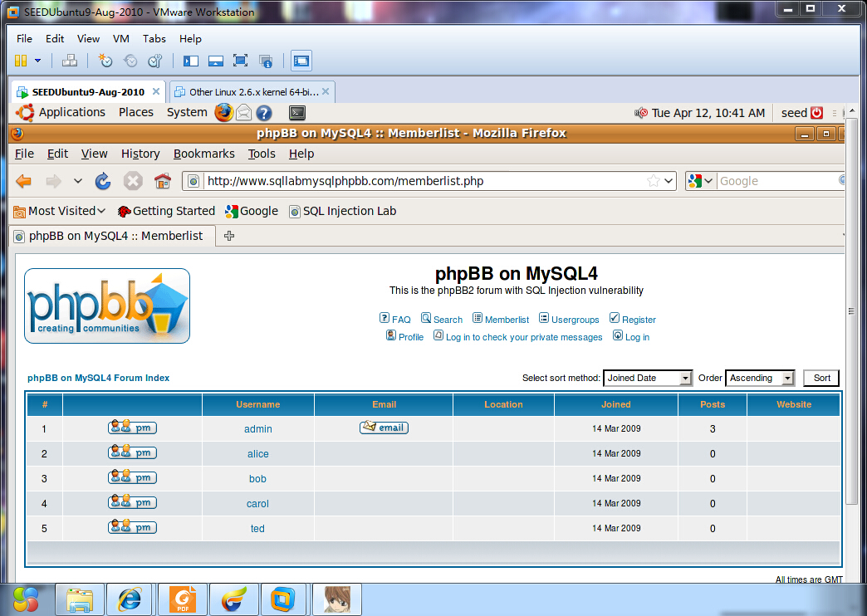Click Firefox back arrow button
The width and height of the screenshot is (867, 616).
coord(24,181)
